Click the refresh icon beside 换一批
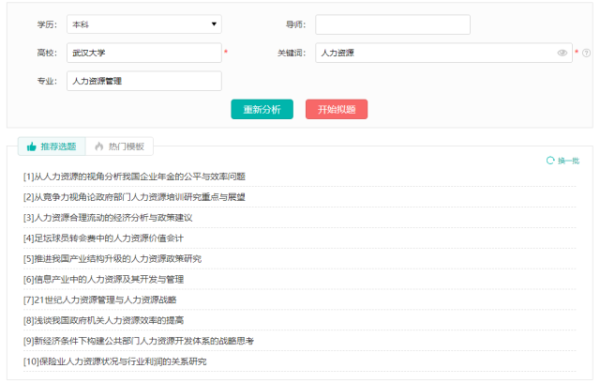 [550, 160]
